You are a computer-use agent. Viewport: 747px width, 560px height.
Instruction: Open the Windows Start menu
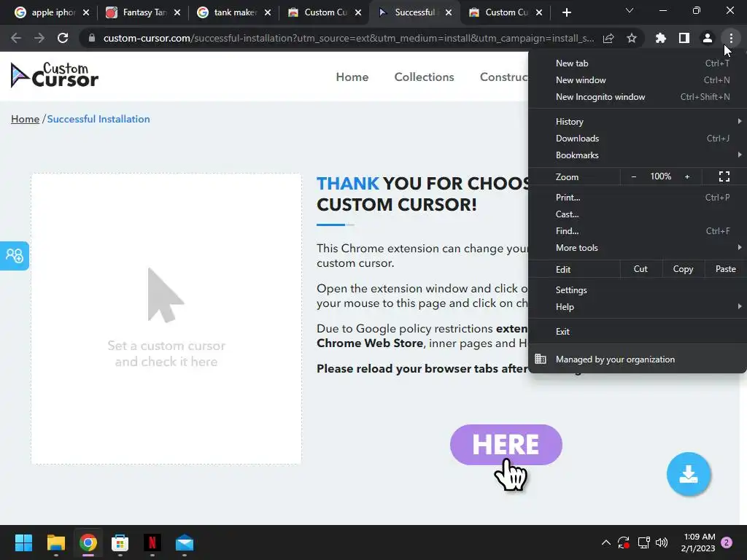click(x=23, y=542)
